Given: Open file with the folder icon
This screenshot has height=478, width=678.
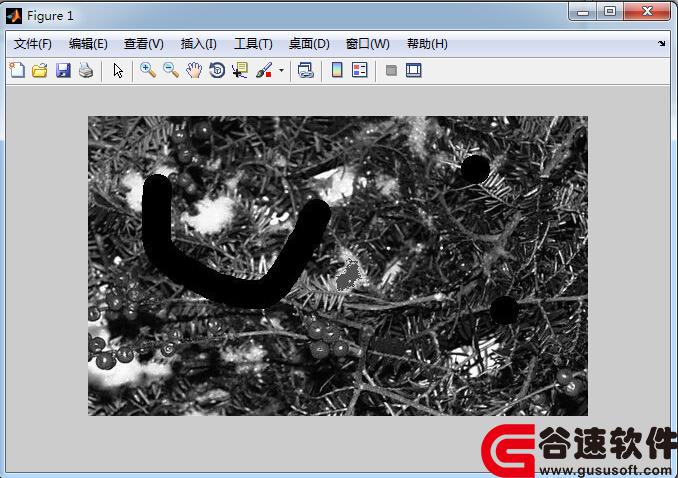Looking at the screenshot, I should point(40,70).
